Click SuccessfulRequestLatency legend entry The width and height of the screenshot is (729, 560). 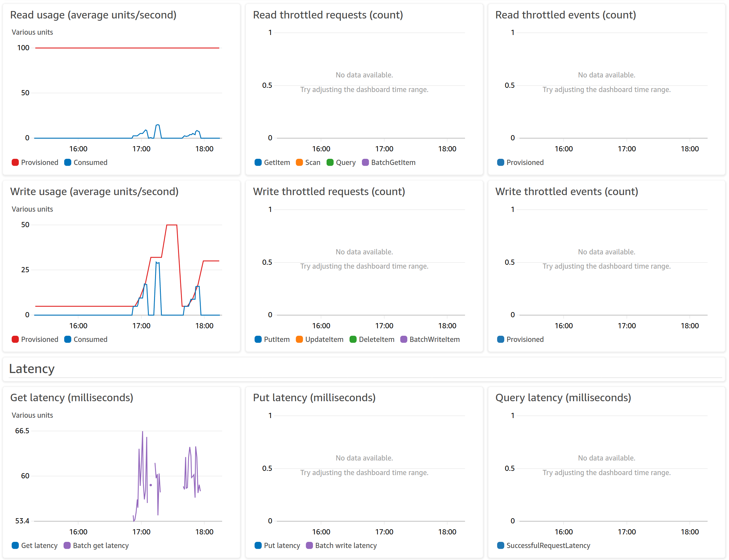point(548,545)
